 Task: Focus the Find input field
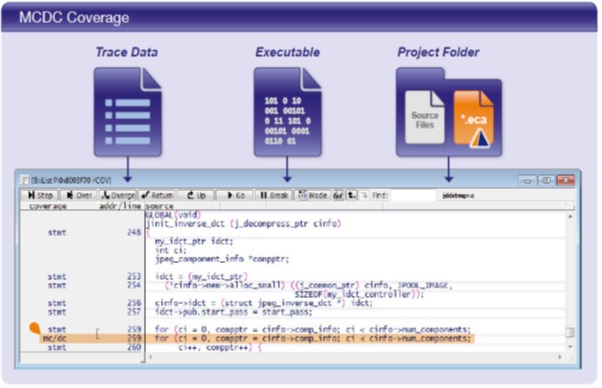click(413, 195)
